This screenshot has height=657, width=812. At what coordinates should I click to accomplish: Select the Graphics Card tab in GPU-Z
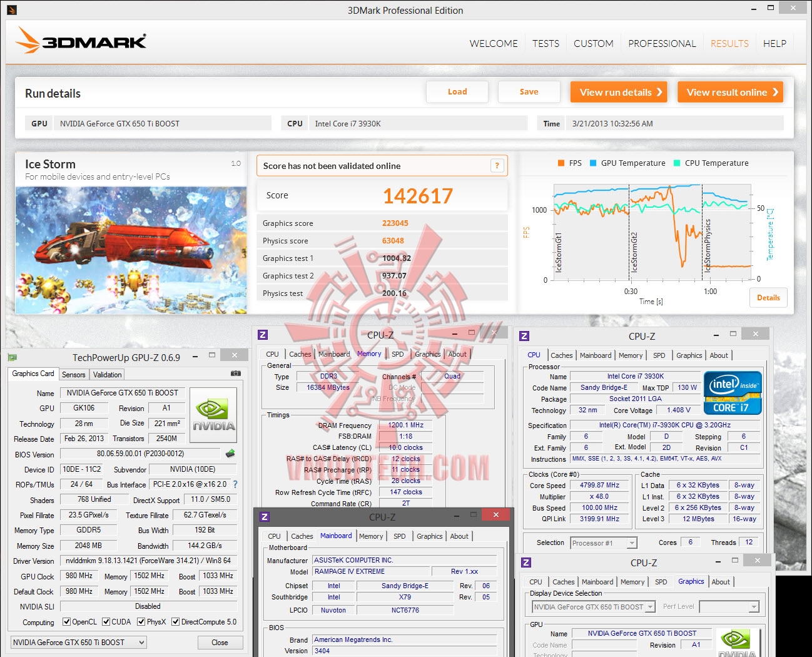click(33, 374)
